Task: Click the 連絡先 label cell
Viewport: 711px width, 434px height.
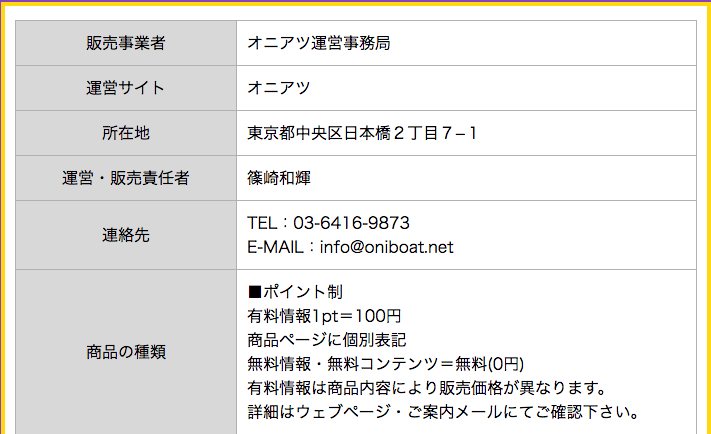Action: (x=126, y=235)
